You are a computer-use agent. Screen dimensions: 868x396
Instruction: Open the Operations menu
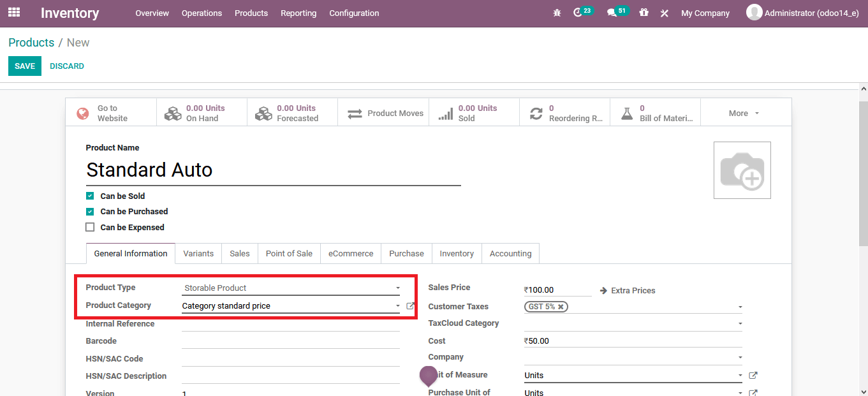pos(202,13)
